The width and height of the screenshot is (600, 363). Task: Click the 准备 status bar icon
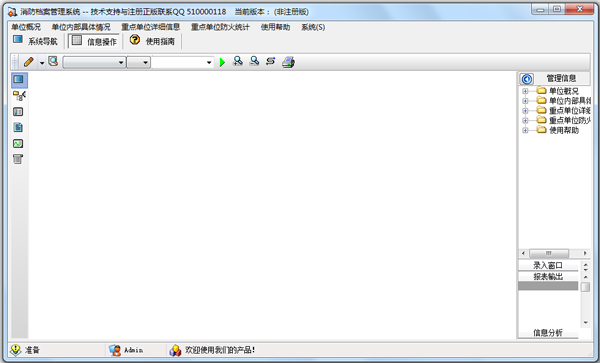(16, 350)
